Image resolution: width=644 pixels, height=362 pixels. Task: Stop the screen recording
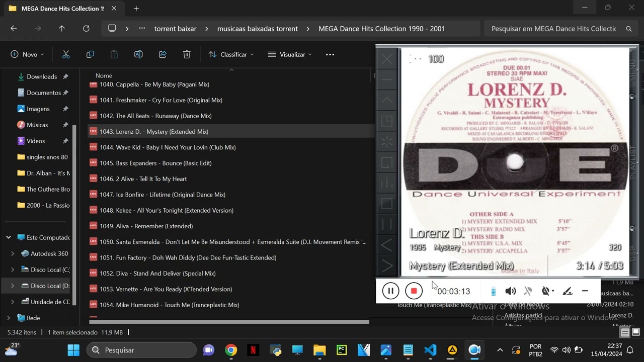point(414,291)
